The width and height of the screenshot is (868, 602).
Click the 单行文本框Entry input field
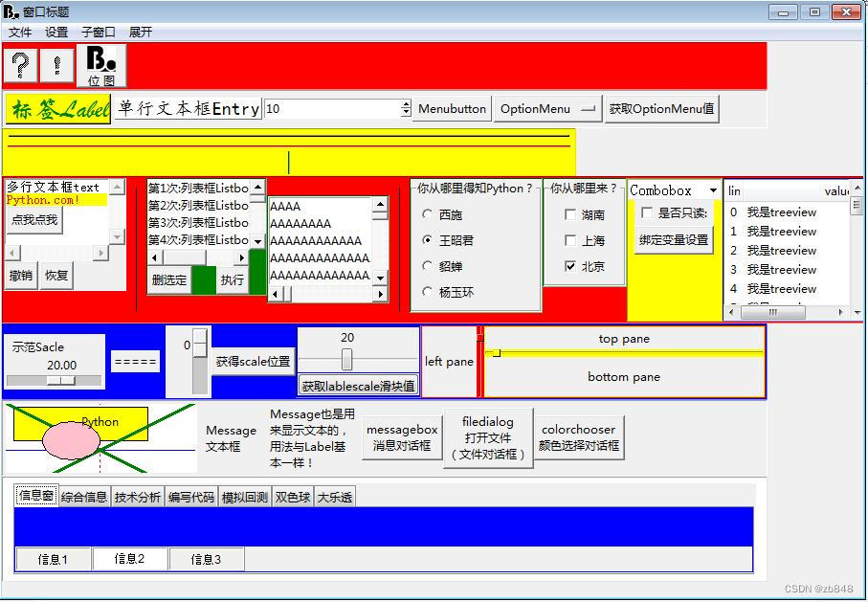pyautogui.click(x=189, y=108)
